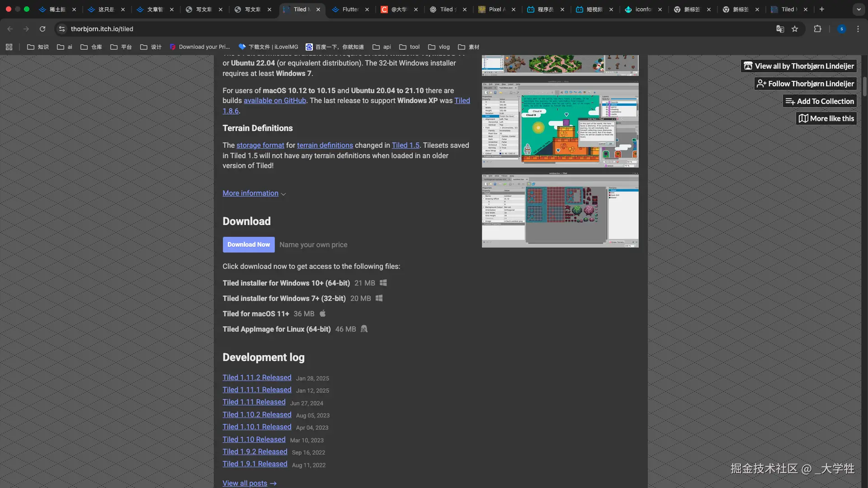Screen dimensions: 868x488
Task: Open the platformer game editor screenshot thumbnail
Action: (x=560, y=125)
